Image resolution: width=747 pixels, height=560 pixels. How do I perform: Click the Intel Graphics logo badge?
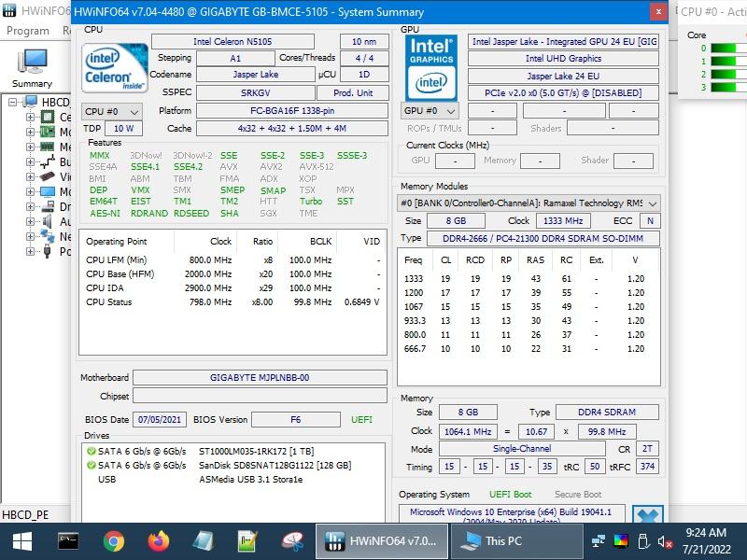pos(431,67)
